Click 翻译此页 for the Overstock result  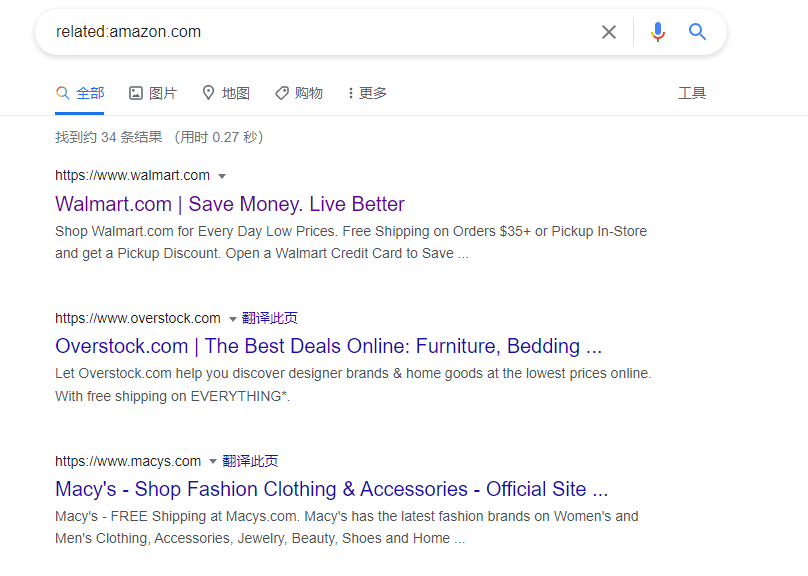pos(268,318)
